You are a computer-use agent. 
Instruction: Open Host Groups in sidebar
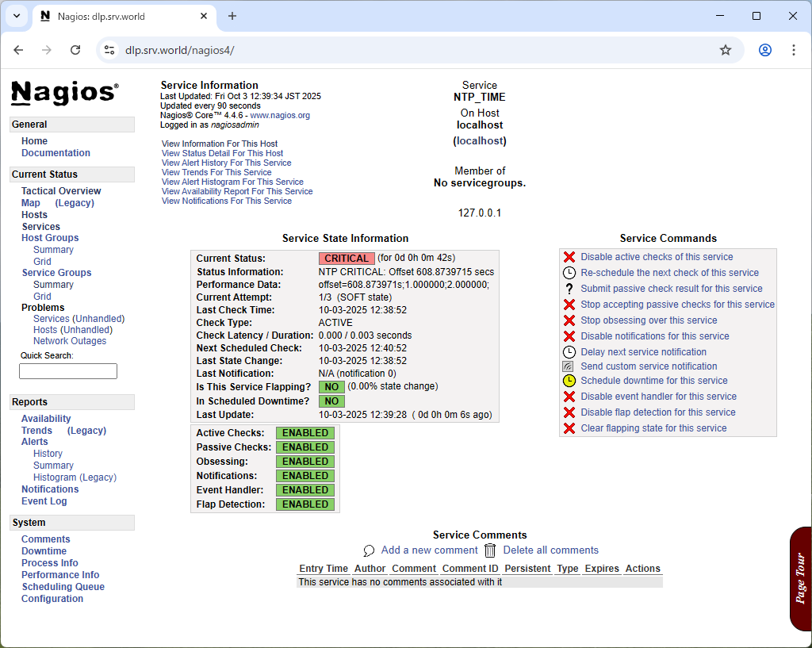coord(50,238)
